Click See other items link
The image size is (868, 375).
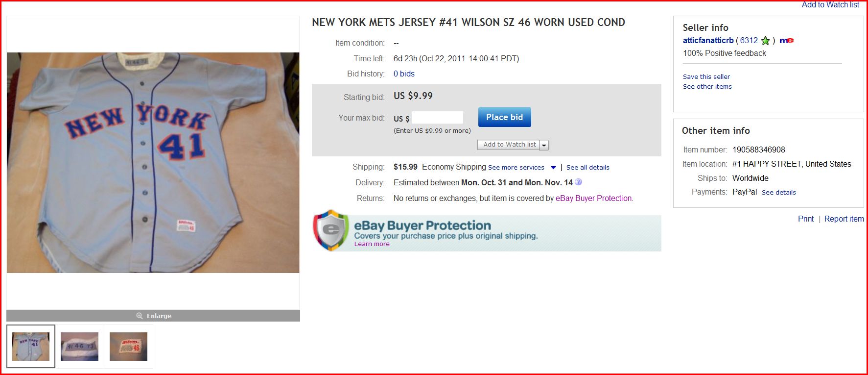coord(707,86)
